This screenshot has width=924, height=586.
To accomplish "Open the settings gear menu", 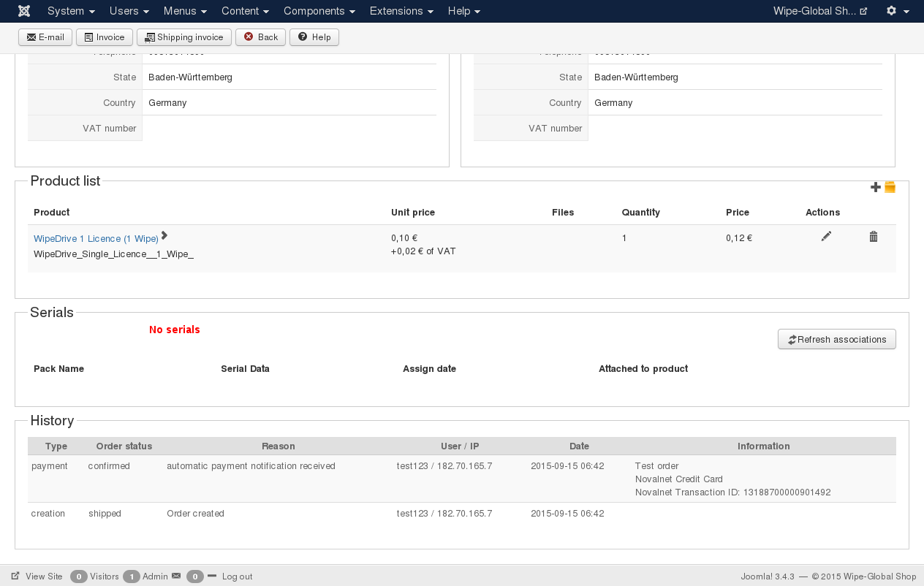I will [x=897, y=11].
